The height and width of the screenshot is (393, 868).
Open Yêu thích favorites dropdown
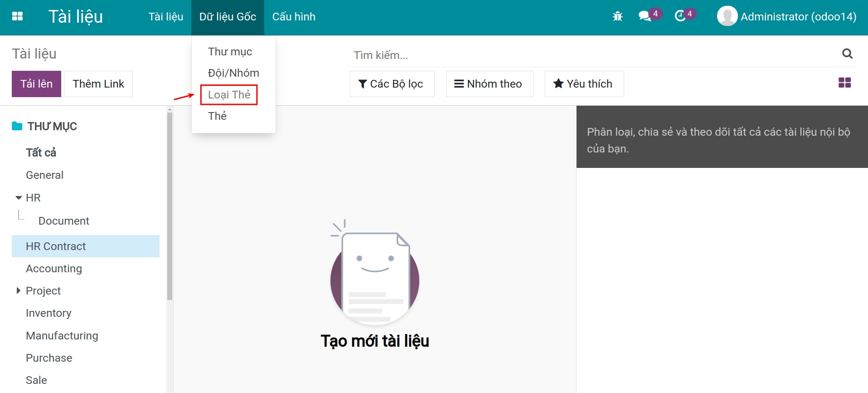(584, 84)
